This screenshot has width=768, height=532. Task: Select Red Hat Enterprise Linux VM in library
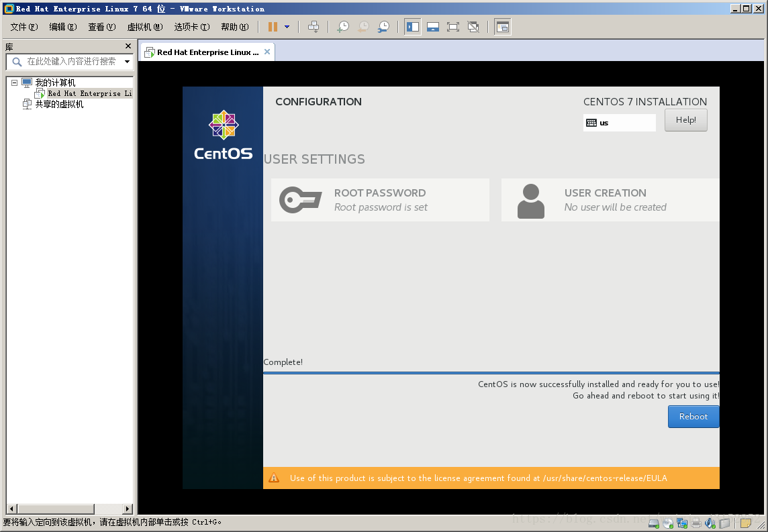pos(90,93)
